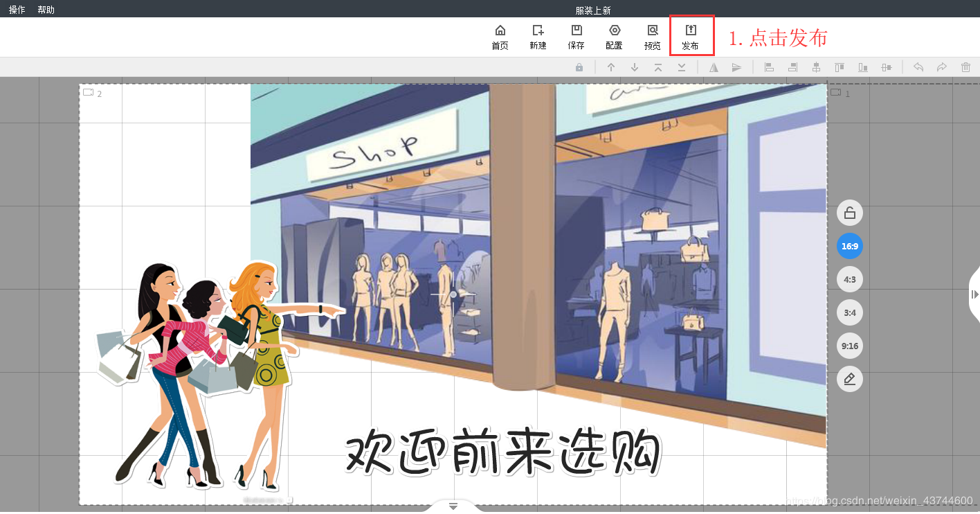Select the 16:9 aspect ratio
The width and height of the screenshot is (980, 514).
[849, 246]
